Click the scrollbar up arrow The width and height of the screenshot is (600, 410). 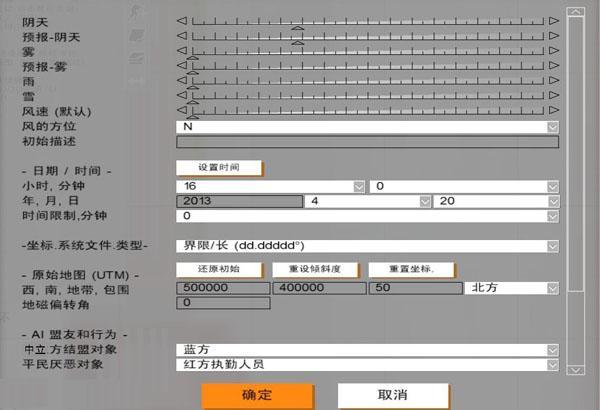coord(576,11)
